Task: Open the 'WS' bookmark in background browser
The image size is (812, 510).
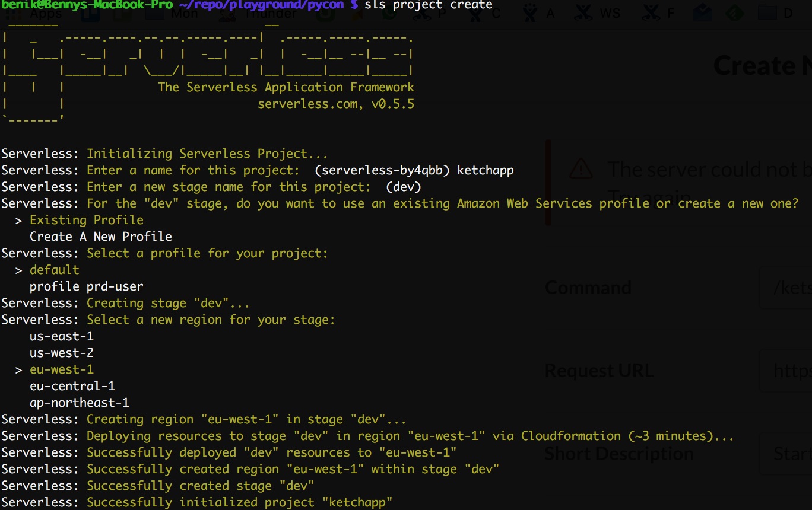Action: 598,13
